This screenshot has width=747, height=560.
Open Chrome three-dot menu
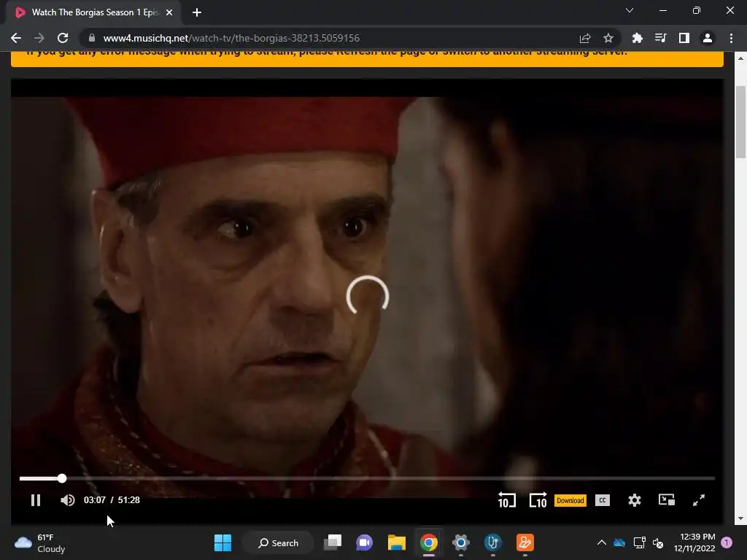(731, 38)
